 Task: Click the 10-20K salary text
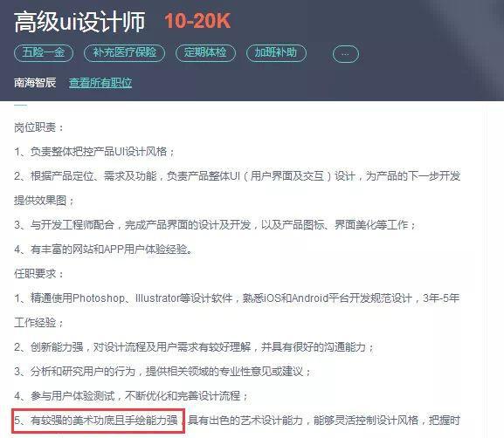[x=197, y=21]
